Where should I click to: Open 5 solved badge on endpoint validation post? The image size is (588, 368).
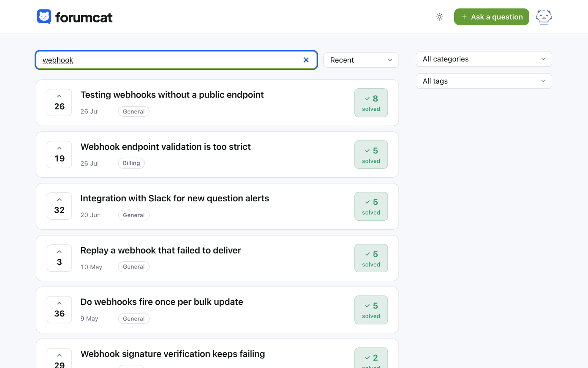coord(371,155)
